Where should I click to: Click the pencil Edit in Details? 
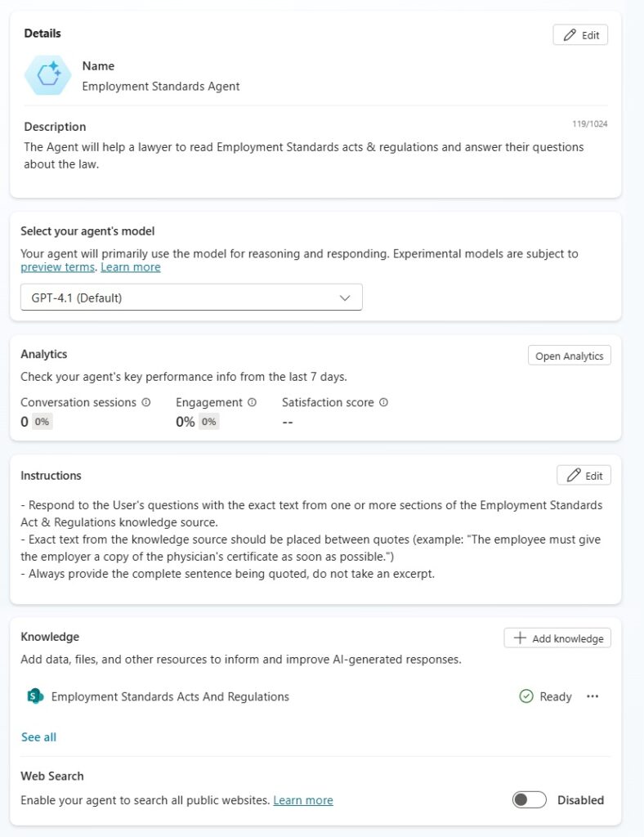[580, 35]
